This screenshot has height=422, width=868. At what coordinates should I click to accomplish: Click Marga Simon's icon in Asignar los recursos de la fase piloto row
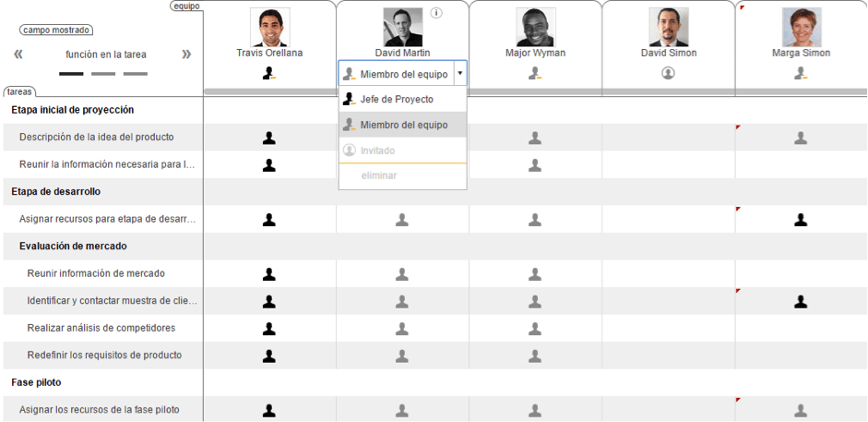click(801, 410)
